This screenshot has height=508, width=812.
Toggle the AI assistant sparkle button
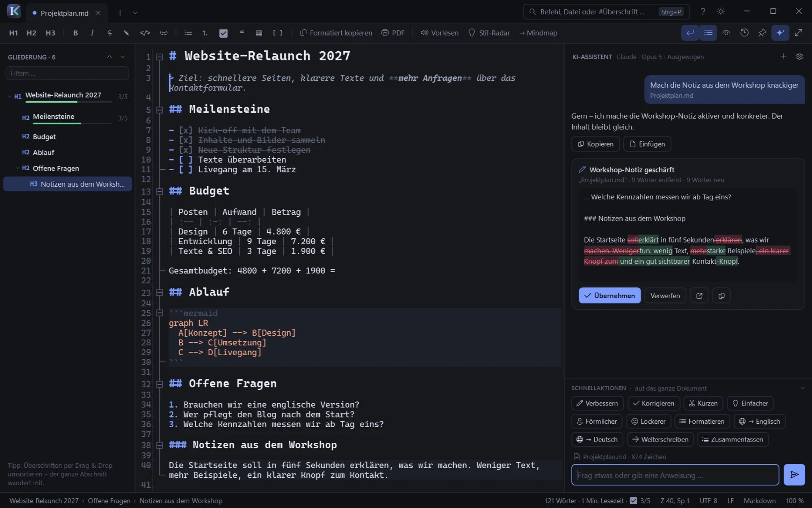[780, 33]
